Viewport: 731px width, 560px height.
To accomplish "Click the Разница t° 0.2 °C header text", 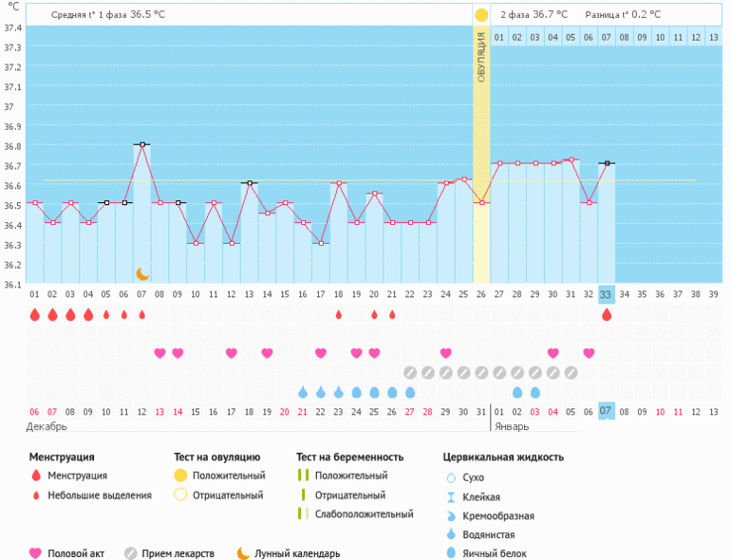I will click(x=623, y=15).
